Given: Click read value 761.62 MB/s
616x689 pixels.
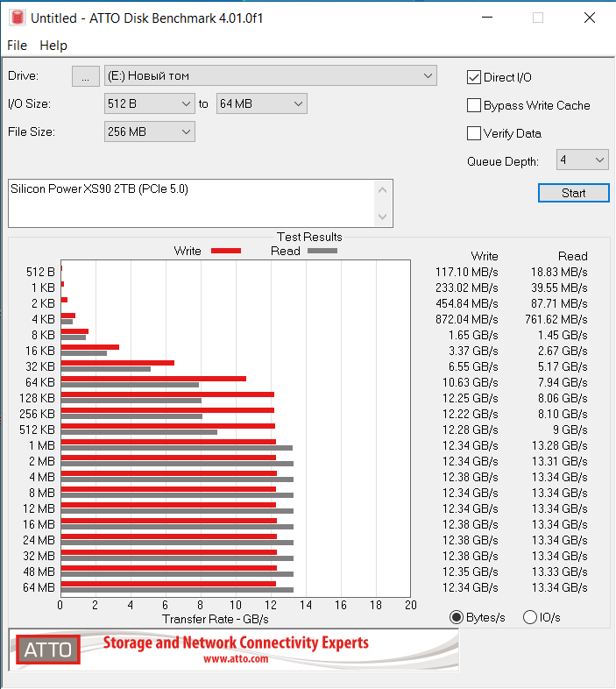Looking at the screenshot, I should tap(556, 319).
